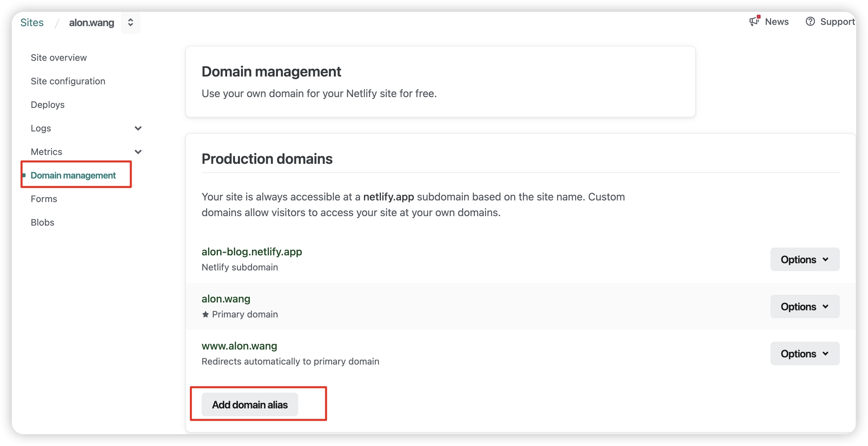Select Domain management sidebar item
The width and height of the screenshot is (868, 446).
click(73, 175)
